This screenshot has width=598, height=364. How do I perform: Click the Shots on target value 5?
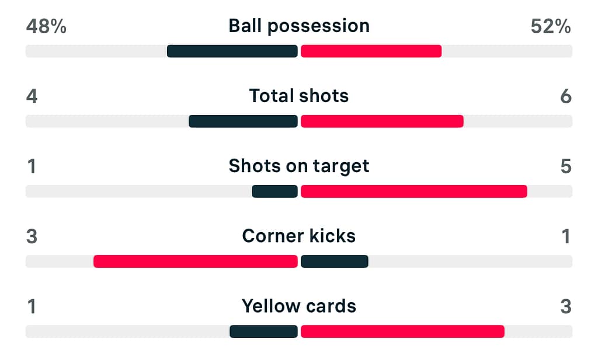tap(565, 166)
